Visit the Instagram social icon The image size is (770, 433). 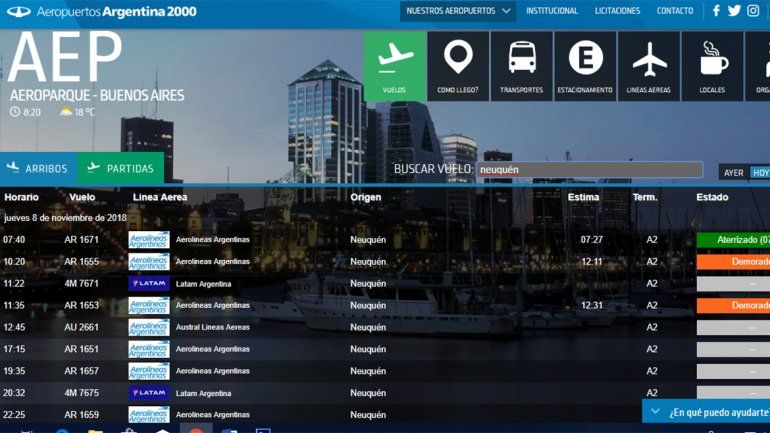point(753,11)
